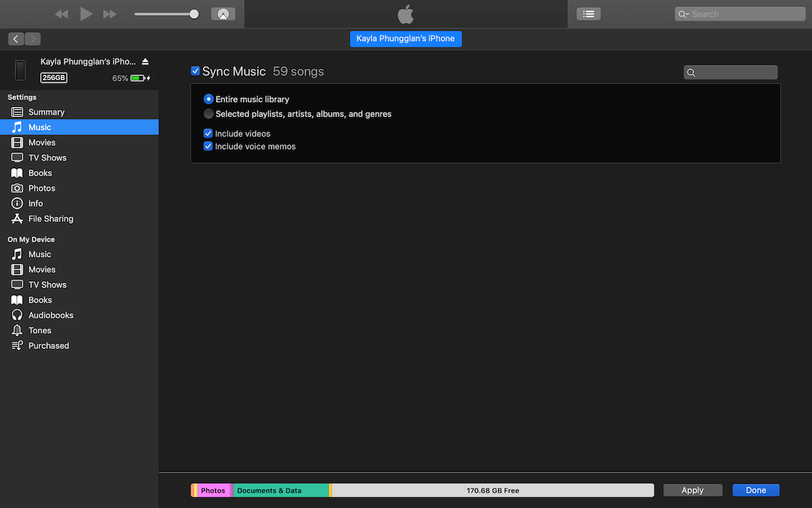812x508 pixels.
Task: View Tones on the device
Action: (x=39, y=330)
